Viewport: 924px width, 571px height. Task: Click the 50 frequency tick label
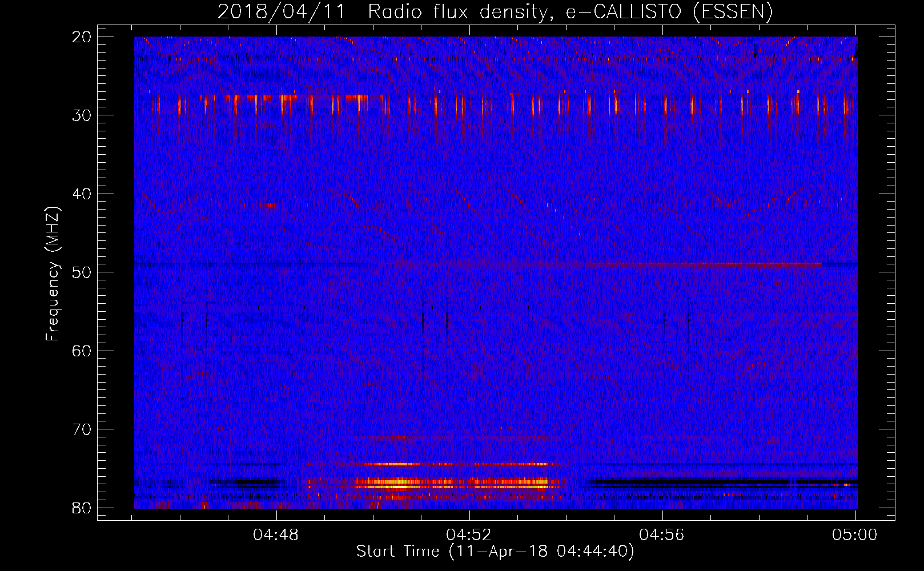click(82, 272)
